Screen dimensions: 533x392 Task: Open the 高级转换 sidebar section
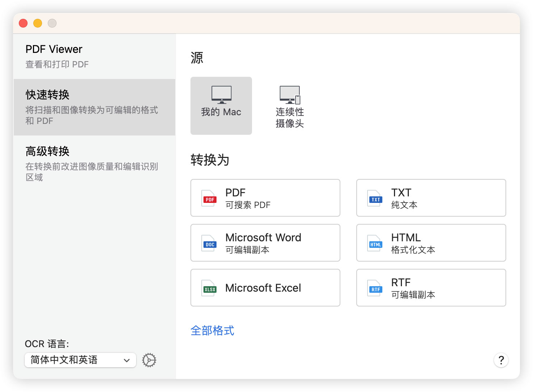tap(95, 164)
